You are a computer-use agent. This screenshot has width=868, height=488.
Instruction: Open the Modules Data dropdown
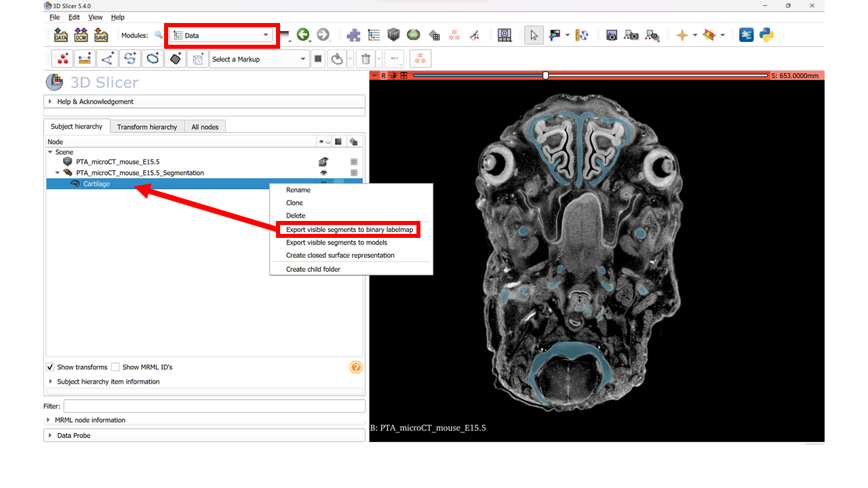pyautogui.click(x=222, y=35)
